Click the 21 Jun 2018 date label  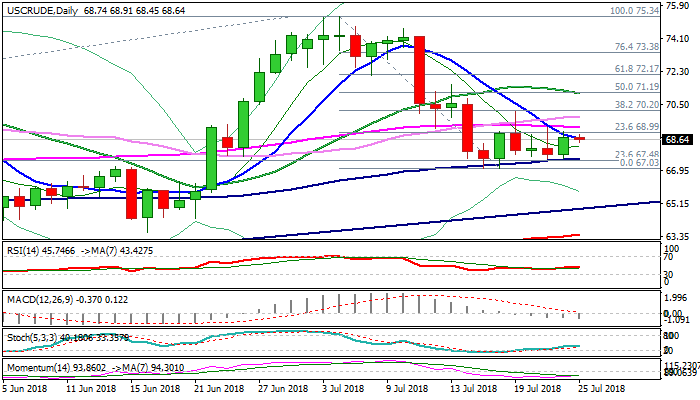coord(218,388)
